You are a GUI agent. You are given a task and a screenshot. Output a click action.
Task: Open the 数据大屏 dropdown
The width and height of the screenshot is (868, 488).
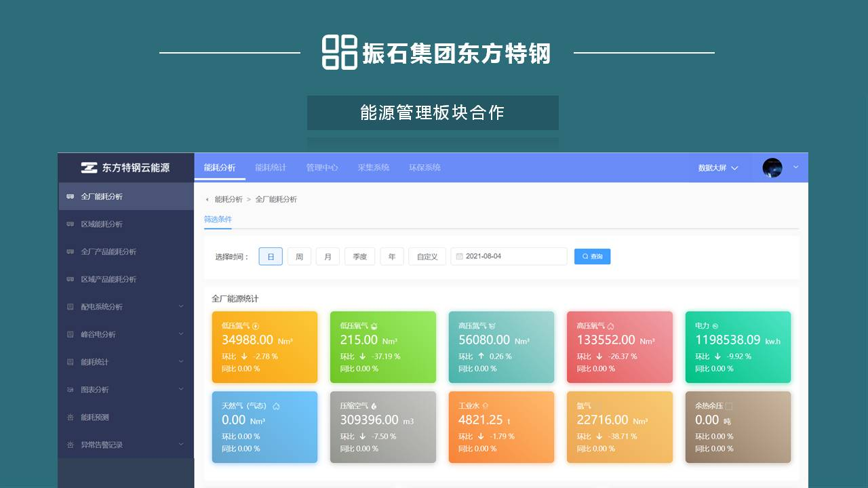click(x=718, y=168)
